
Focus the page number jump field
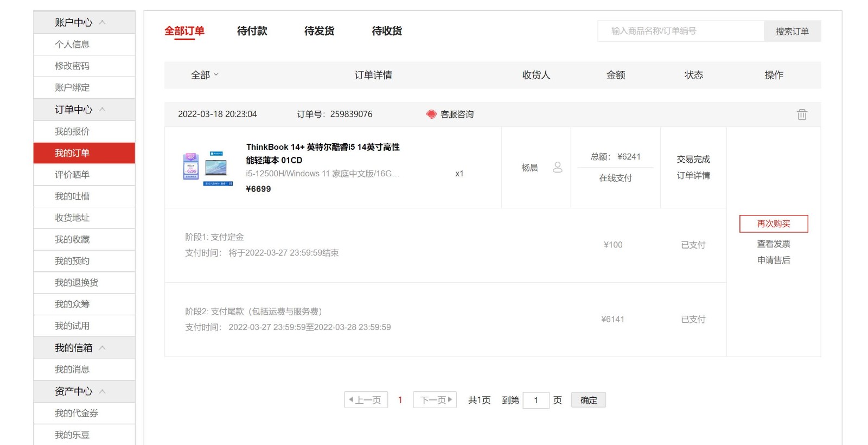coord(536,400)
